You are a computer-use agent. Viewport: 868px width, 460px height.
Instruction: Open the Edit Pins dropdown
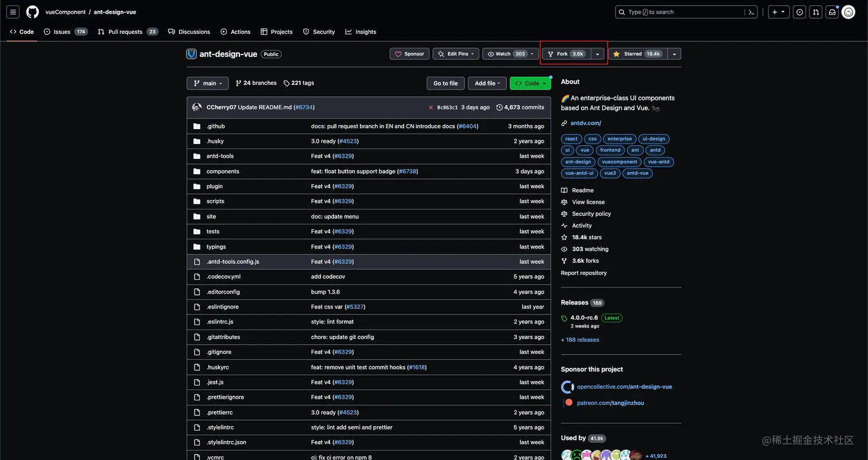click(456, 54)
